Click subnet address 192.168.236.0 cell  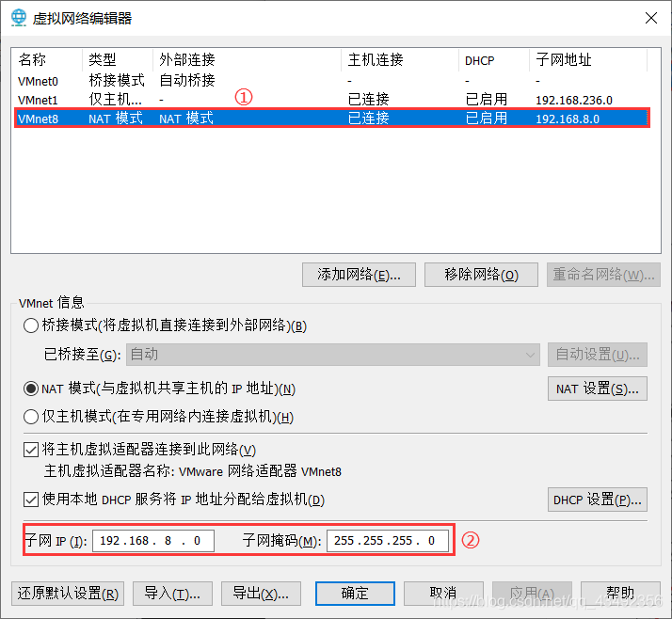click(574, 100)
